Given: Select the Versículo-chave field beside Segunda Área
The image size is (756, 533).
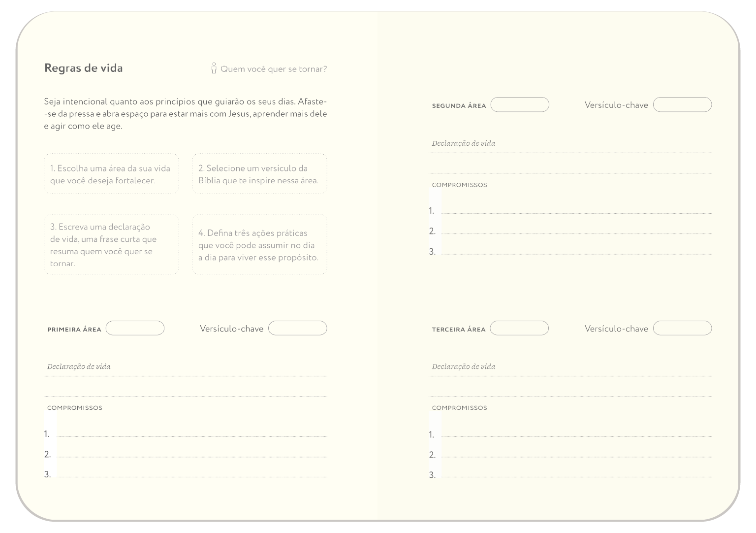Looking at the screenshot, I should click(682, 104).
